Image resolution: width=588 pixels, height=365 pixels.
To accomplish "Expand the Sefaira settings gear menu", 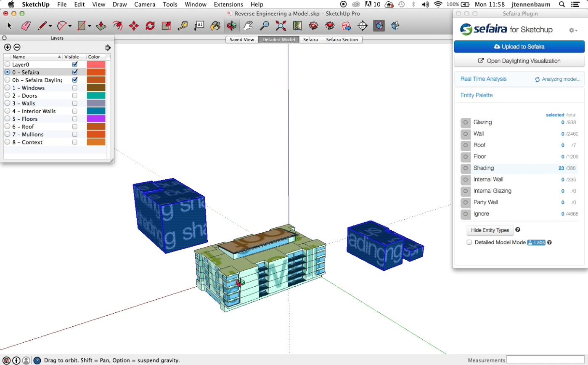I will click(x=573, y=30).
